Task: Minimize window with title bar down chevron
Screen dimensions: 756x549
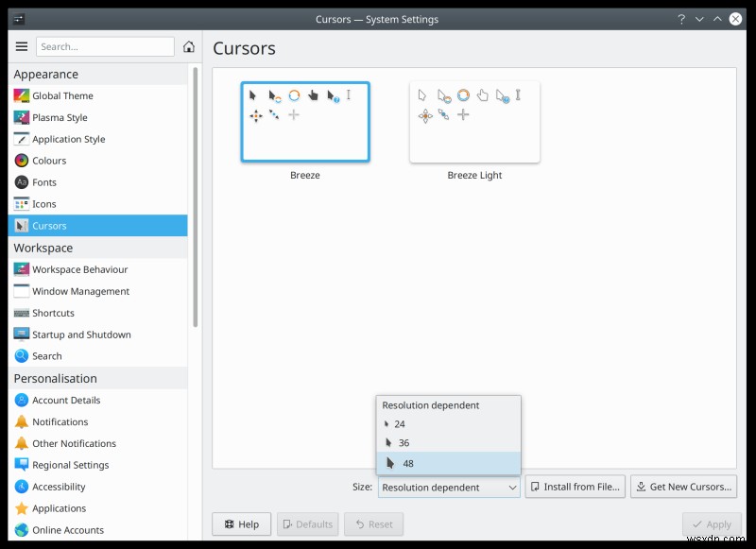Action: [x=699, y=19]
